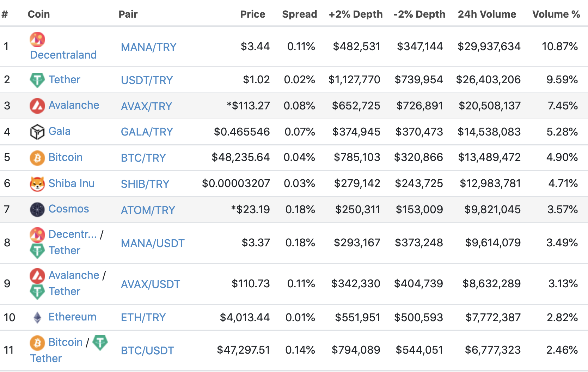Viewport: 588px width, 372px height.
Task: Click the Ethereum diamond icon
Action: point(37,318)
